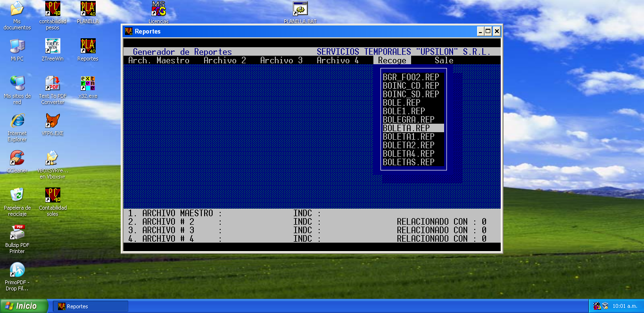Select the highlighted Recoge menu
This screenshot has height=313, width=644.
click(x=392, y=60)
